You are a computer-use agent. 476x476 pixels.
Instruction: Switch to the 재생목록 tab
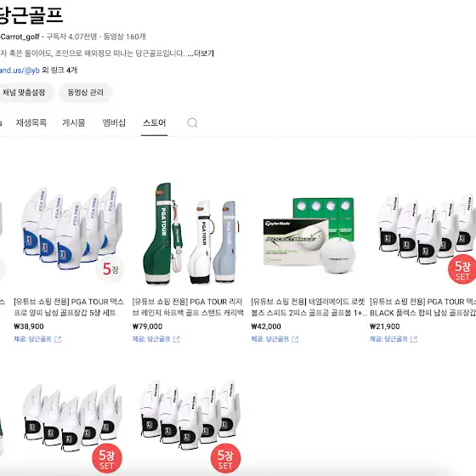(31, 123)
